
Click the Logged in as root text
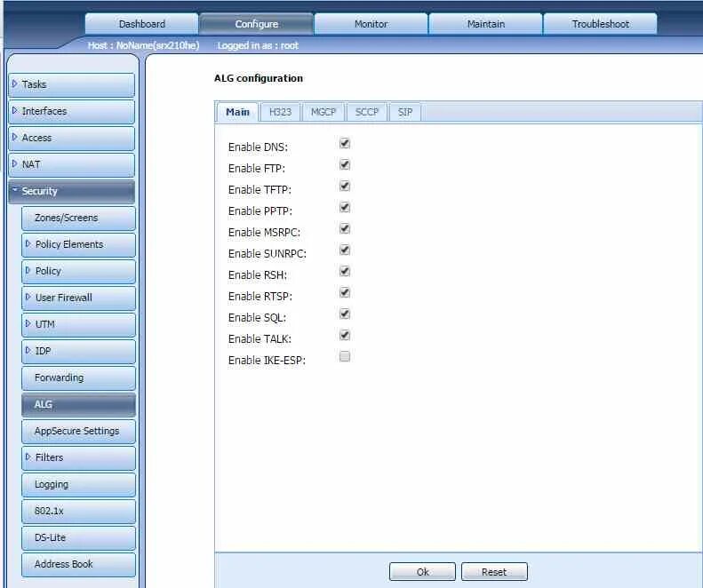pyautogui.click(x=258, y=45)
